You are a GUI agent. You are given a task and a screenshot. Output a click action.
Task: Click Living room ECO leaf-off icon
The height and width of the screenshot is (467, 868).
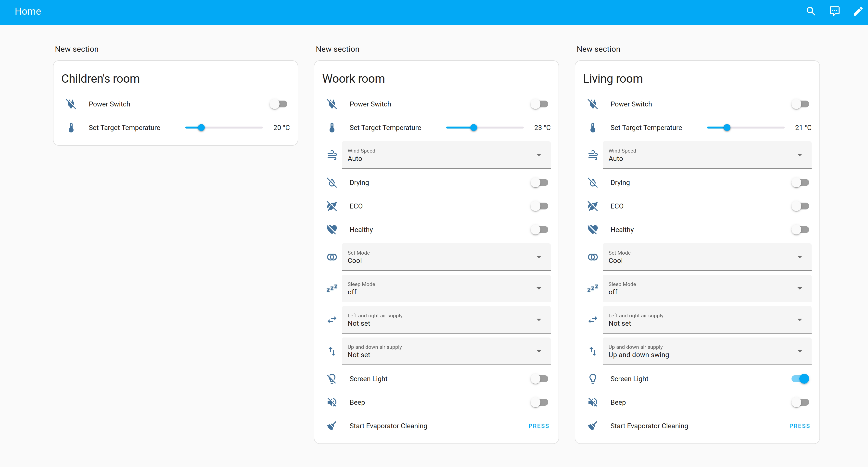(x=593, y=206)
